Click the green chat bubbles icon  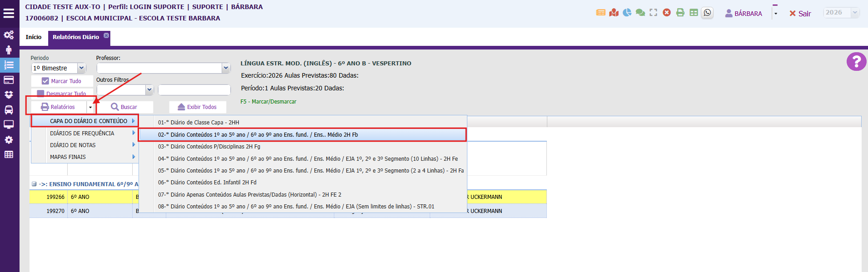(x=640, y=13)
